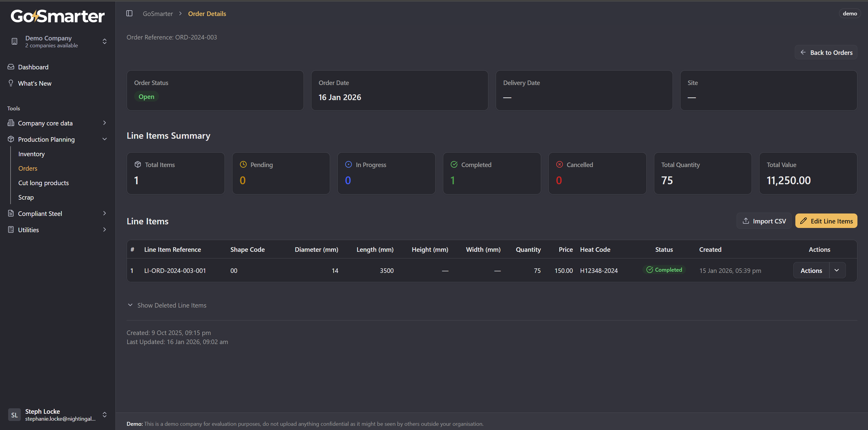Click the What's New lightbulb icon
The height and width of the screenshot is (430, 868).
coord(11,83)
